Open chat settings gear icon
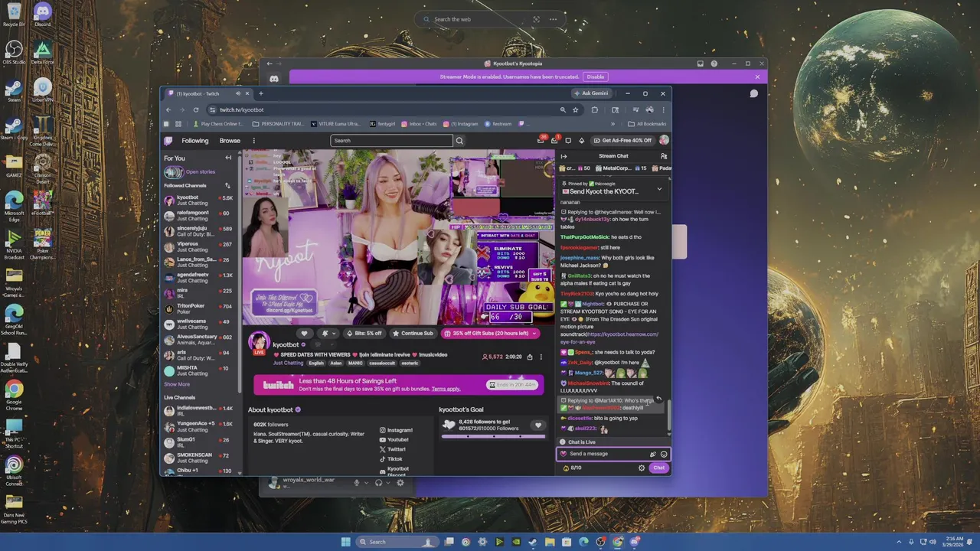 tap(642, 468)
